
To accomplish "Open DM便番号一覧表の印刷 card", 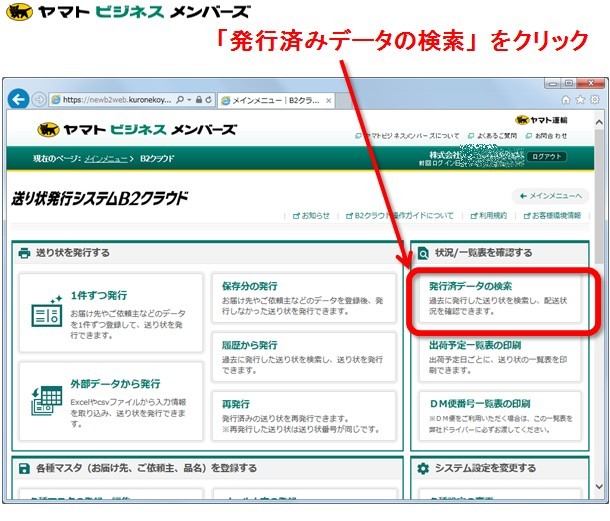I will tap(500, 416).
